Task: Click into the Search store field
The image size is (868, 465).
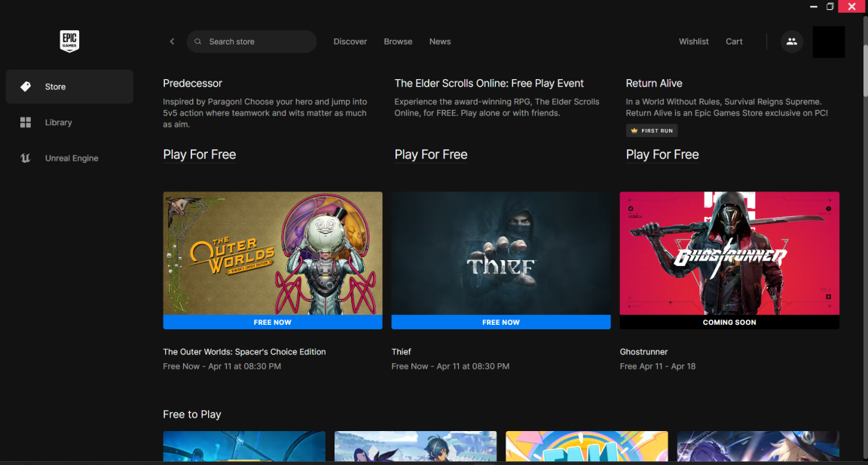Action: coord(252,41)
